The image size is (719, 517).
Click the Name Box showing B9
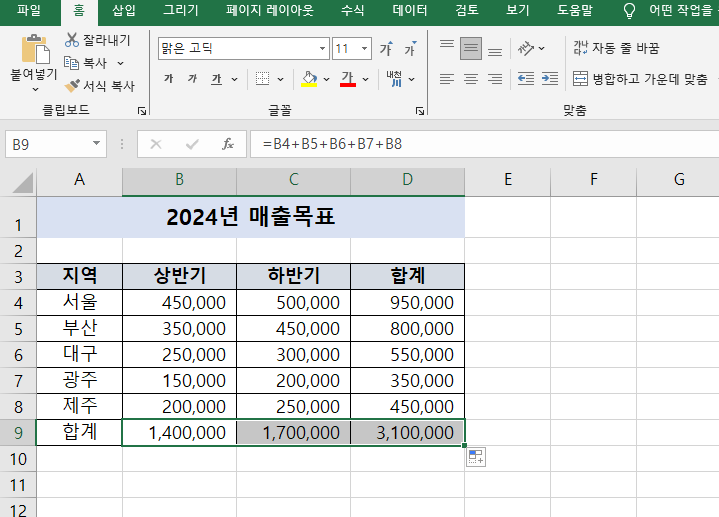click(56, 144)
